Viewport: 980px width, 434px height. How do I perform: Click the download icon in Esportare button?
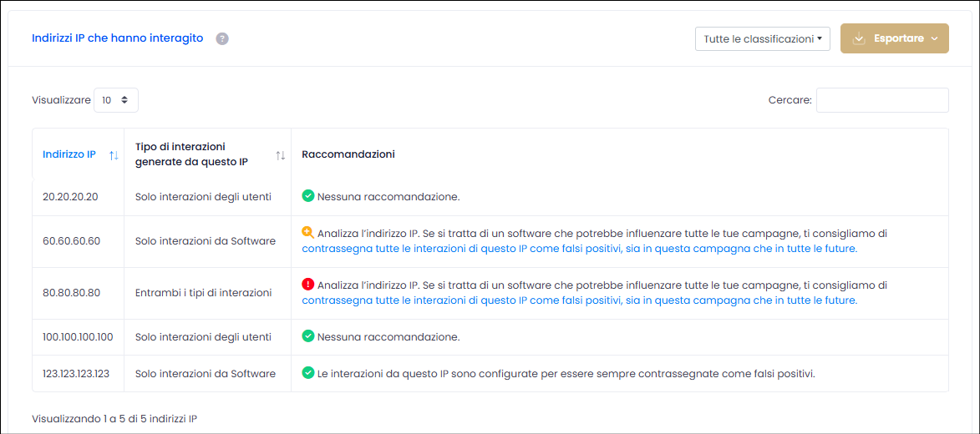point(859,38)
